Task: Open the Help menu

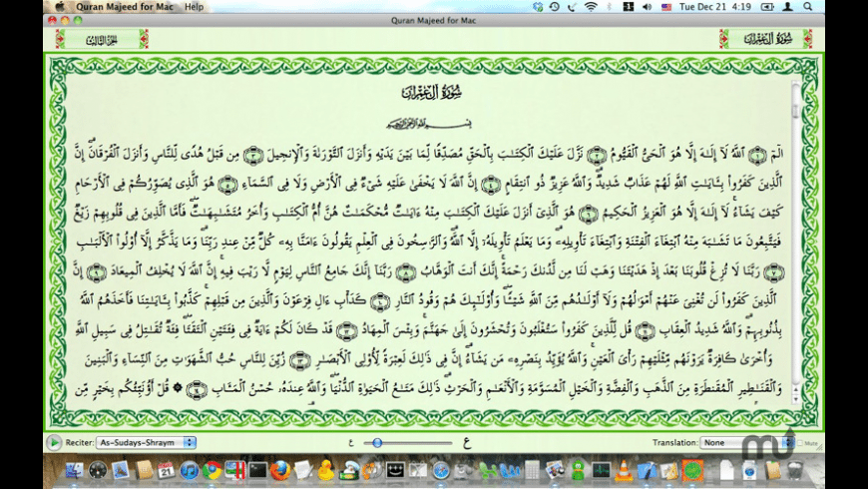Action: point(194,7)
